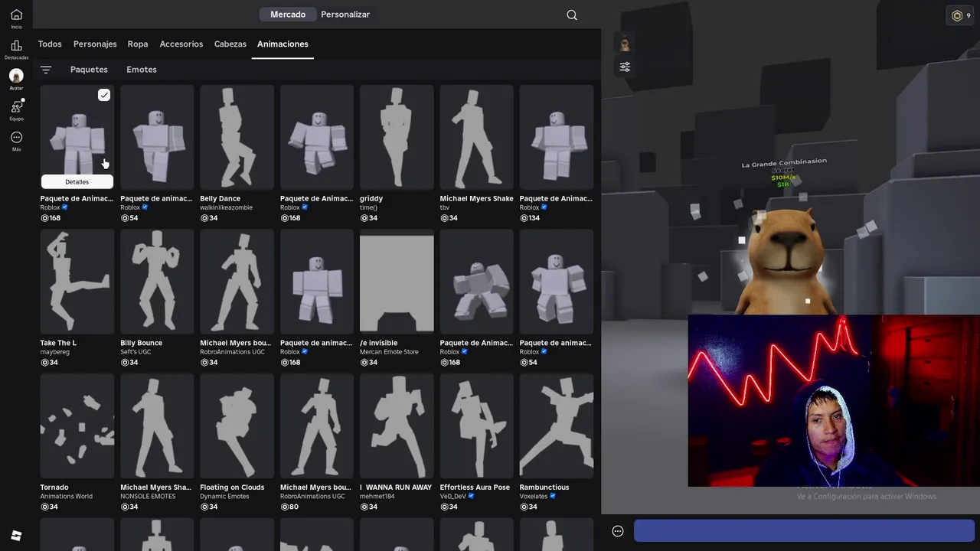The image size is (980, 551).
Task: Click the creator name walkinlikeazombie
Action: 226,207
